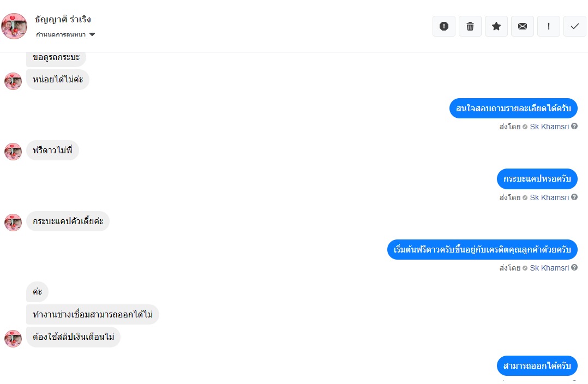This screenshot has width=588, height=384.
Task: Click help icon beside first Sk Khamsri
Action: (x=574, y=127)
